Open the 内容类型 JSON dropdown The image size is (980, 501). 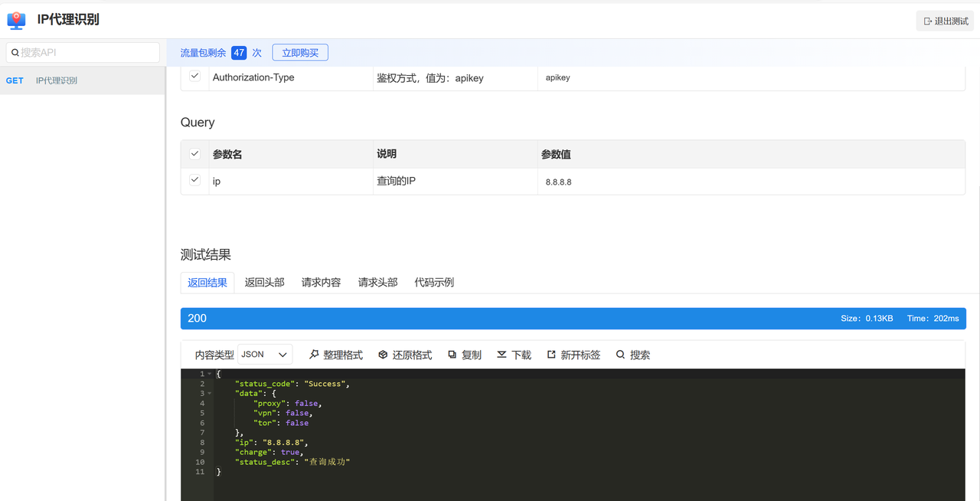(x=264, y=354)
